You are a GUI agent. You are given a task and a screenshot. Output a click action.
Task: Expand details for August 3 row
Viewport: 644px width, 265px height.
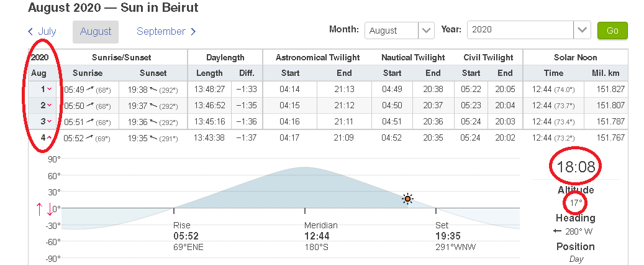[50, 121]
